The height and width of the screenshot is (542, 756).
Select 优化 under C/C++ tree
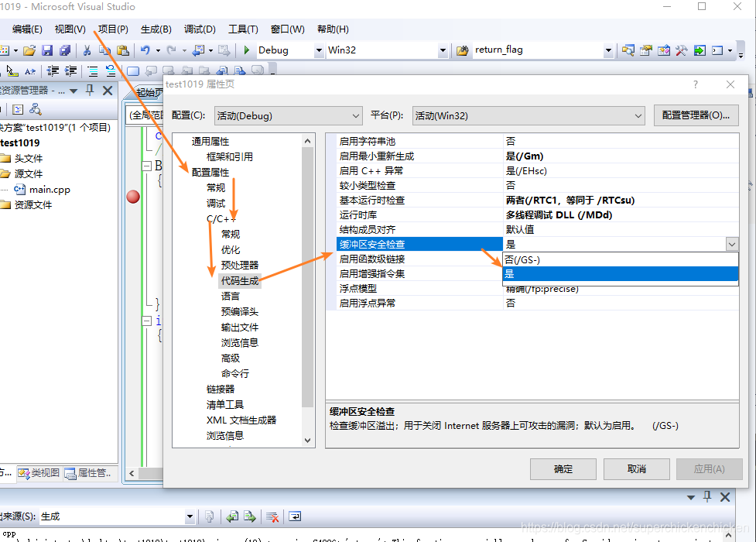pos(231,249)
